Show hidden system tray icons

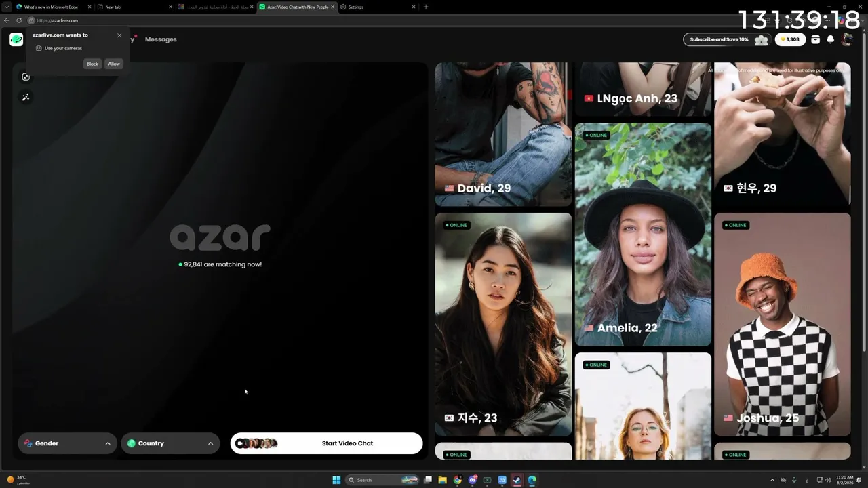point(772,480)
